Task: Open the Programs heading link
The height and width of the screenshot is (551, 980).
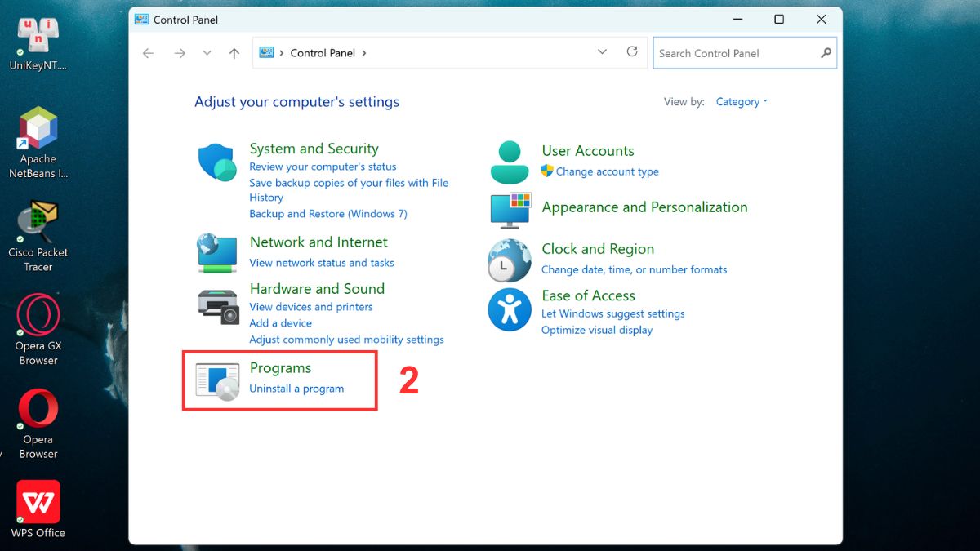Action: click(280, 368)
